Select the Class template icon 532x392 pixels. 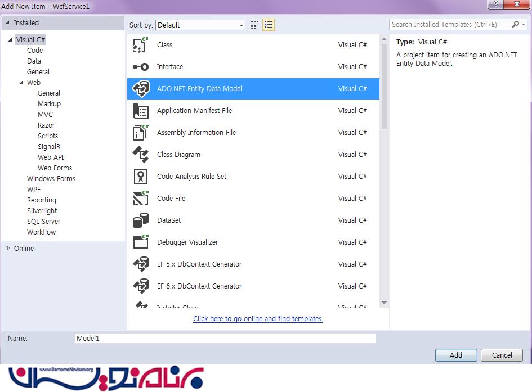(140, 45)
